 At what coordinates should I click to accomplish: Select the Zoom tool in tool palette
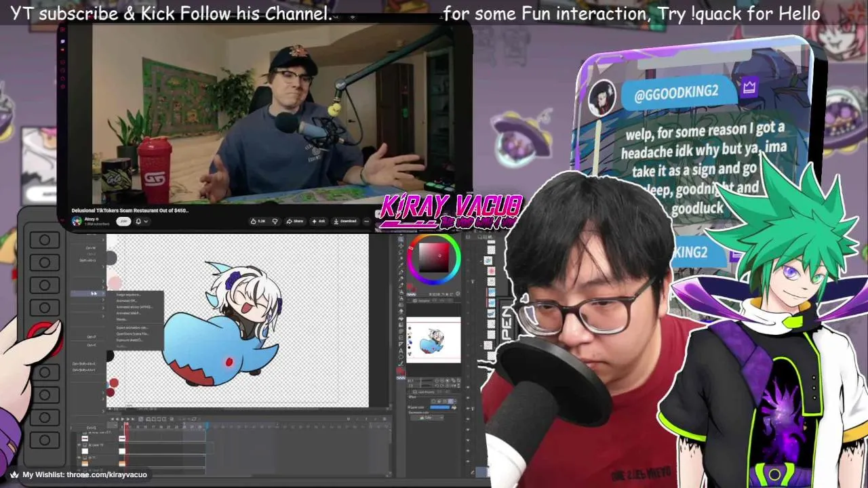(x=401, y=240)
